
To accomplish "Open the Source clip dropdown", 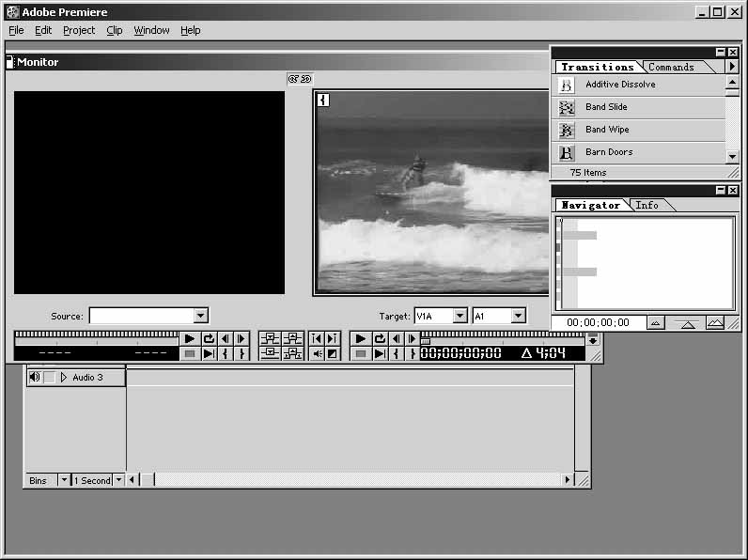I will (200, 317).
